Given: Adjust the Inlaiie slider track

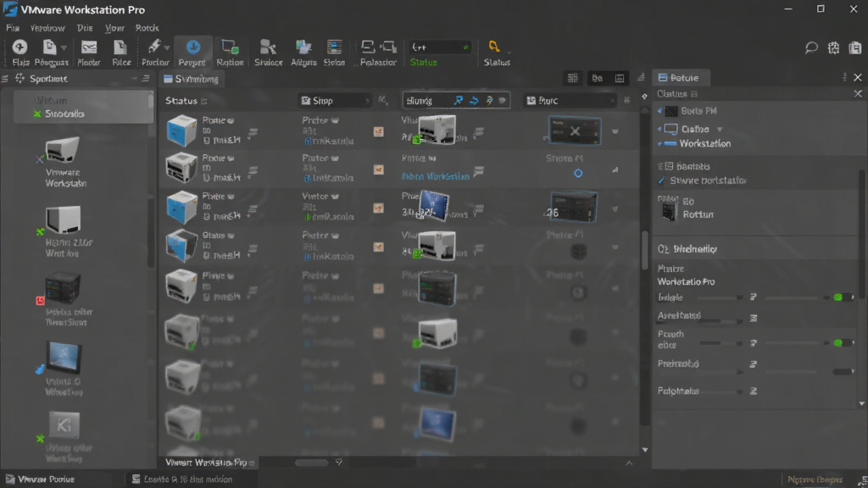Looking at the screenshot, I should point(719,297).
